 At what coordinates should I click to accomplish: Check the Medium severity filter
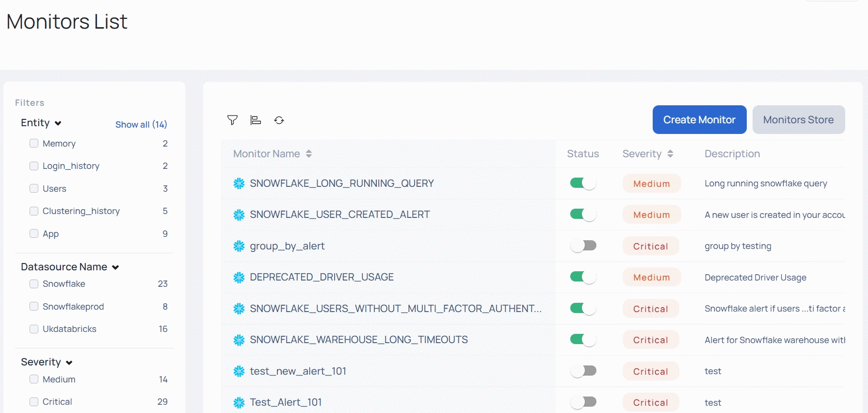point(34,379)
